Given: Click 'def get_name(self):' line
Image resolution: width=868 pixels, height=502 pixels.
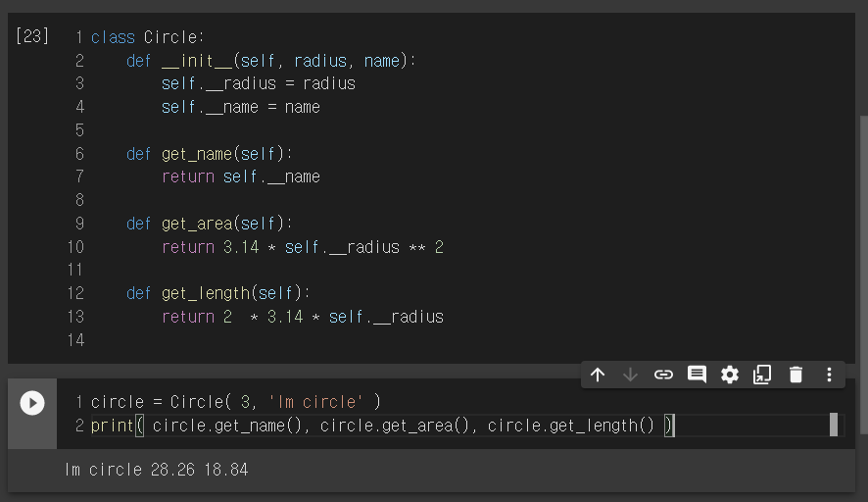Looking at the screenshot, I should (210, 154).
